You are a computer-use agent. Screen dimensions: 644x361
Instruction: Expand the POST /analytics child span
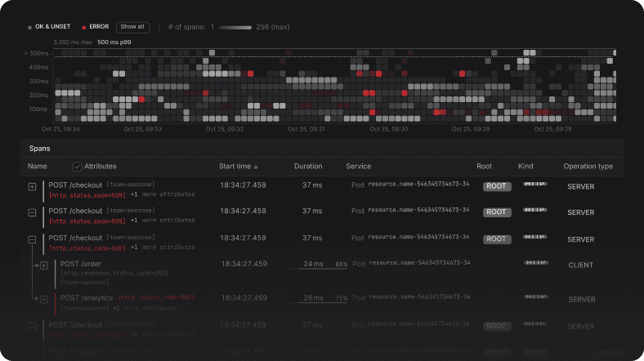pyautogui.click(x=44, y=300)
